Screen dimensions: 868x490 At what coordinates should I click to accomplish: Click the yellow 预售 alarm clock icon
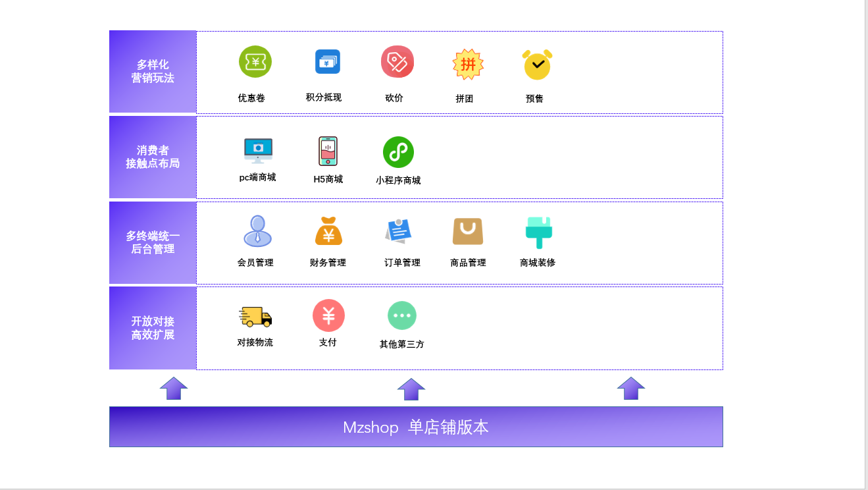[x=537, y=65]
